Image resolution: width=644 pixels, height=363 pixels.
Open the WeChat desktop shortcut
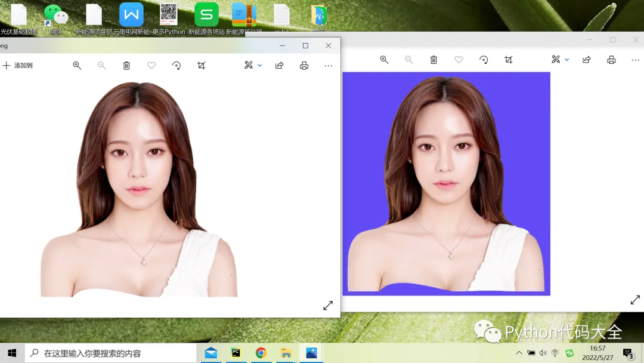pyautogui.click(x=56, y=19)
